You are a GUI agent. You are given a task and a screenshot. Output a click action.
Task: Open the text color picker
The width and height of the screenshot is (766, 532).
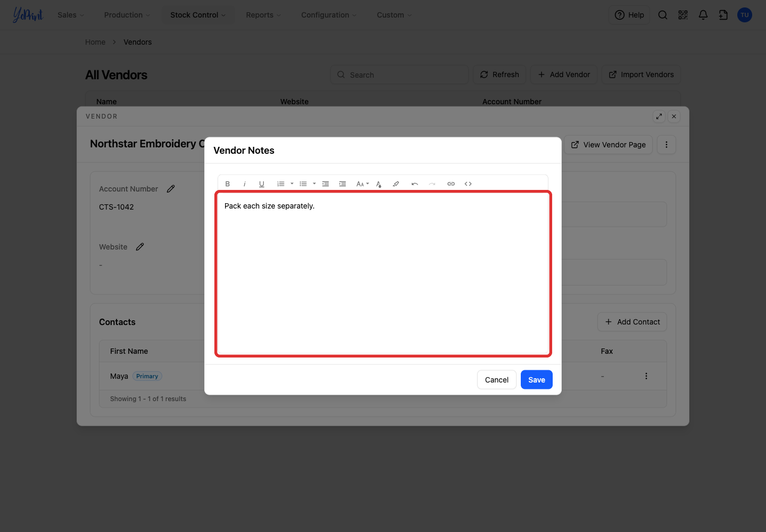pyautogui.click(x=379, y=184)
